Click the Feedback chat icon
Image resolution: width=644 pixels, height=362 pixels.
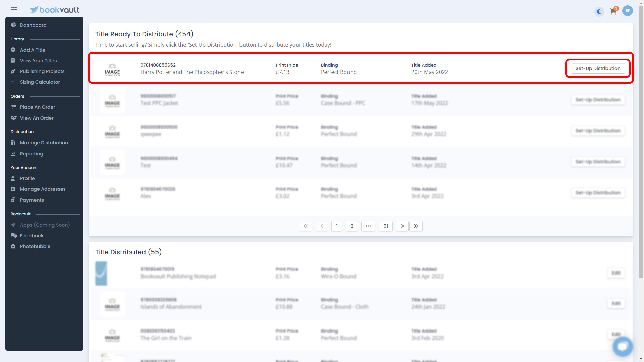point(13,236)
